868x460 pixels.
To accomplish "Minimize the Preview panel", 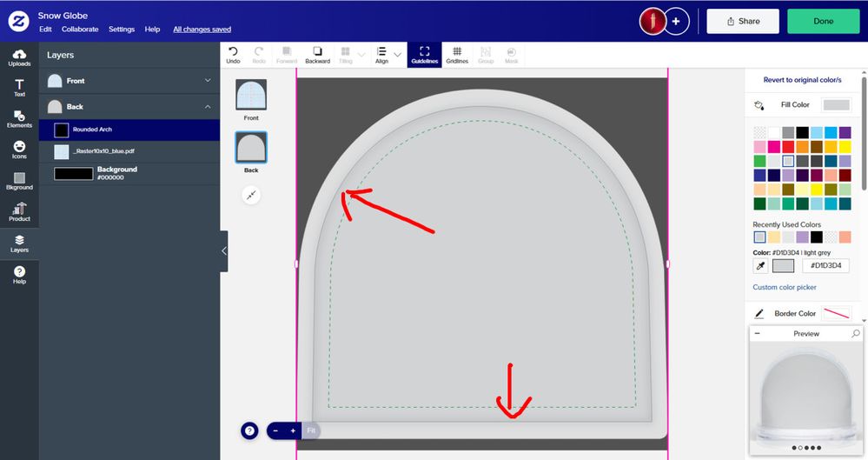I will [757, 334].
